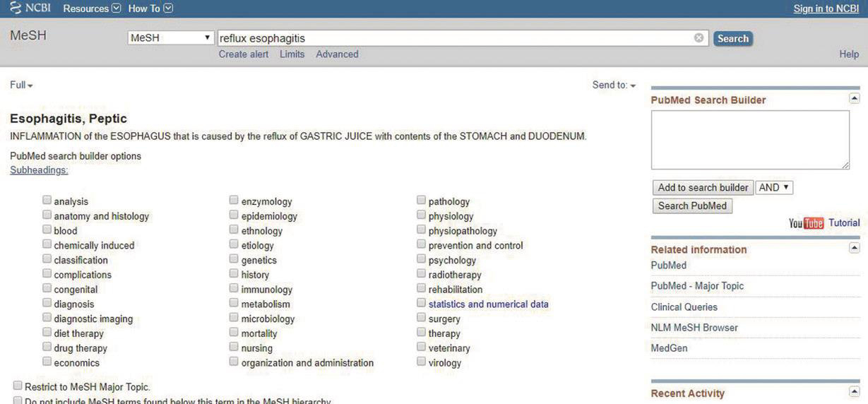868x404 pixels.
Task: Tick the surgery checkbox
Action: (421, 319)
